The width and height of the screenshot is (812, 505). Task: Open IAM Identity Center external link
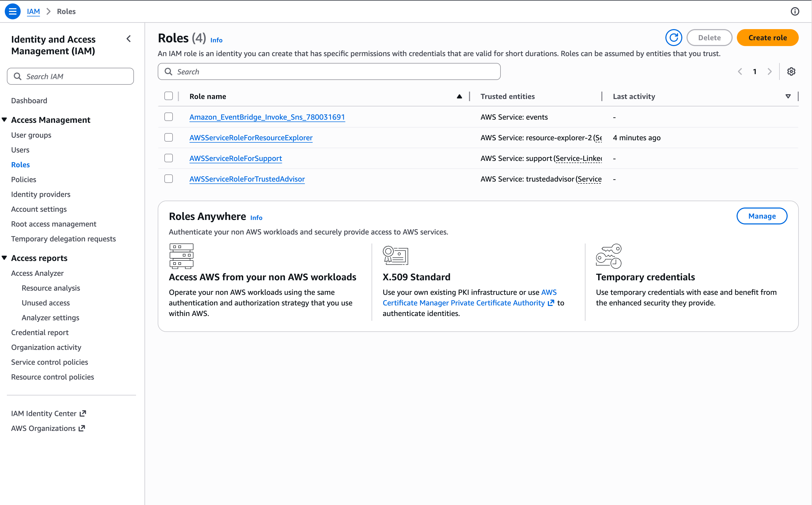[49, 413]
